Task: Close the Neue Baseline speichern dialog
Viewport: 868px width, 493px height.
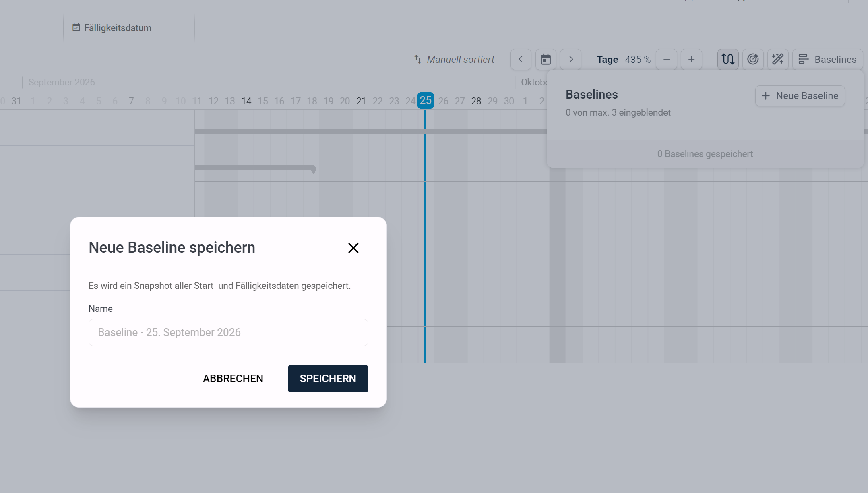Action: [x=353, y=248]
